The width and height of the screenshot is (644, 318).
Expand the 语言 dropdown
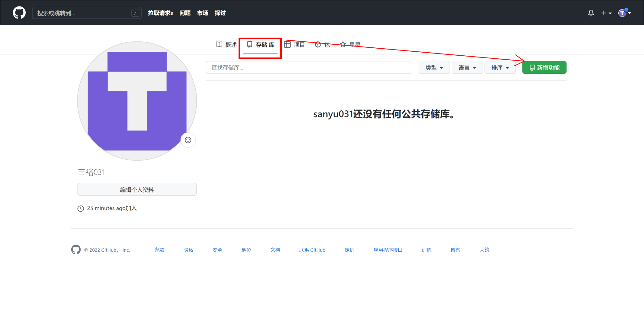[467, 68]
